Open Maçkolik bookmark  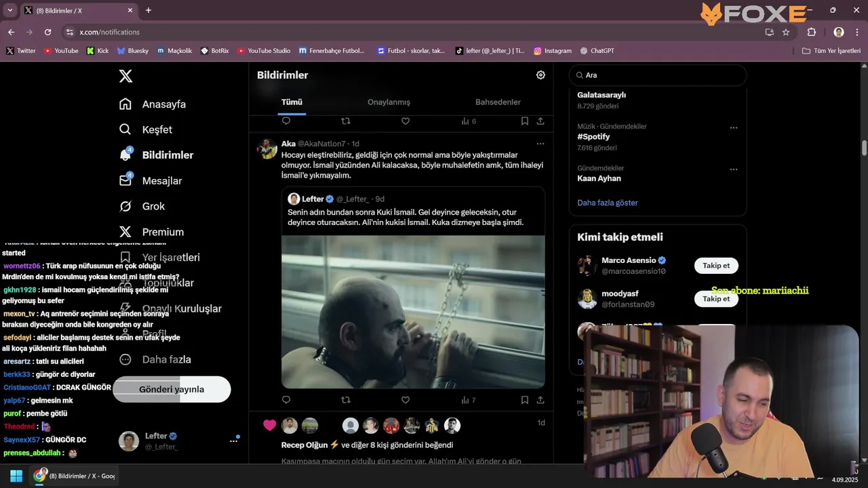click(174, 51)
